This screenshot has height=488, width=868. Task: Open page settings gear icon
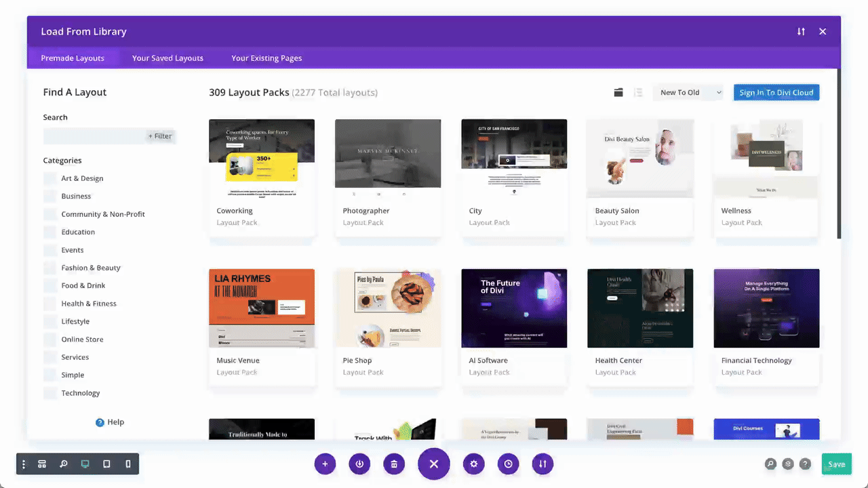point(474,464)
